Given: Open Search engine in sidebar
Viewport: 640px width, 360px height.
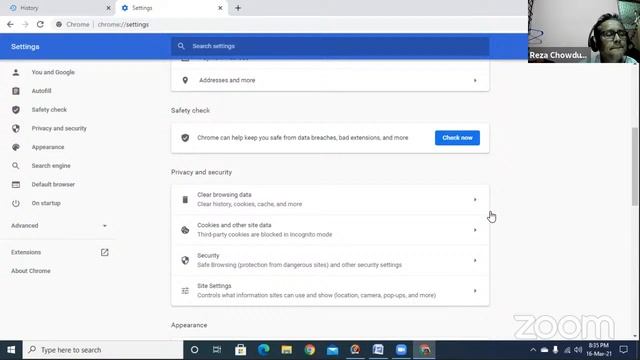Looking at the screenshot, I should pyautogui.click(x=51, y=166).
